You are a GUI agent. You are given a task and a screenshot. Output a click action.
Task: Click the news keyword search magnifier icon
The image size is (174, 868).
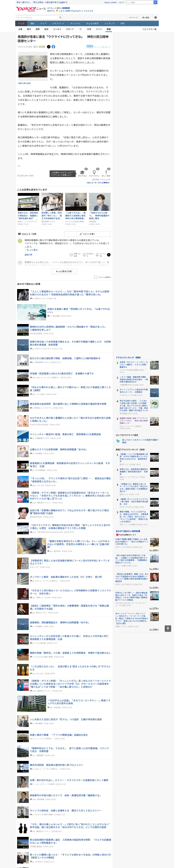(60, 18)
